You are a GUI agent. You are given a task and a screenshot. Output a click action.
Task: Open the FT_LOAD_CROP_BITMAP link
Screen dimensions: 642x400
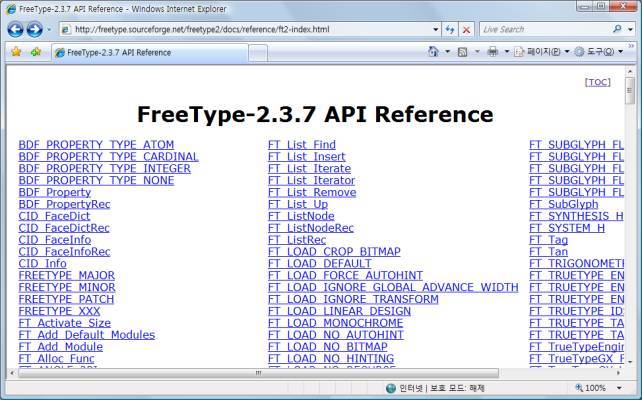click(x=335, y=252)
